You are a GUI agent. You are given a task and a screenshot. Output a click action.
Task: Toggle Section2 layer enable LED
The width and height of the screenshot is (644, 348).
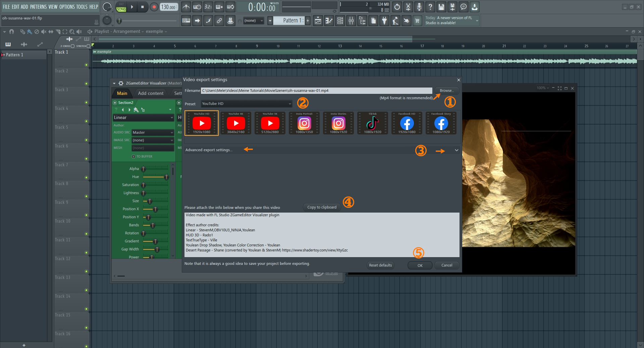click(115, 103)
